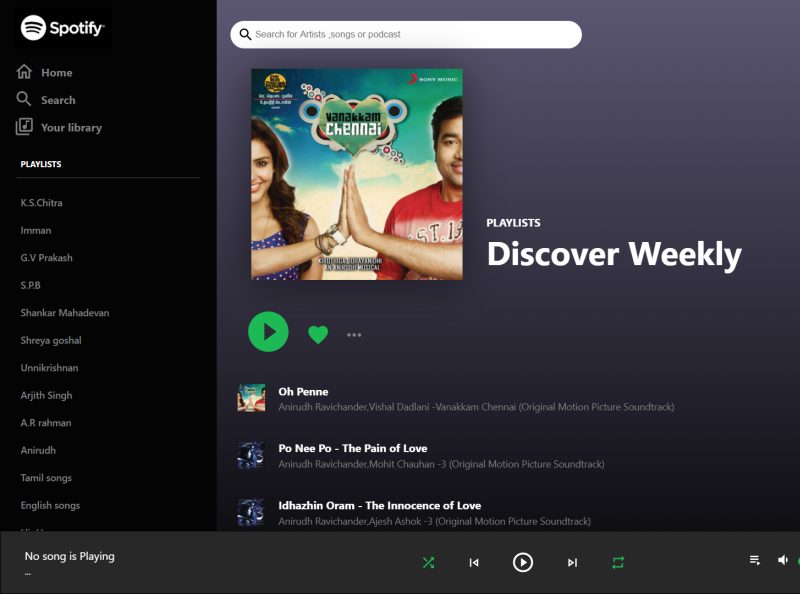Adjust the volume control slider

click(x=796, y=562)
